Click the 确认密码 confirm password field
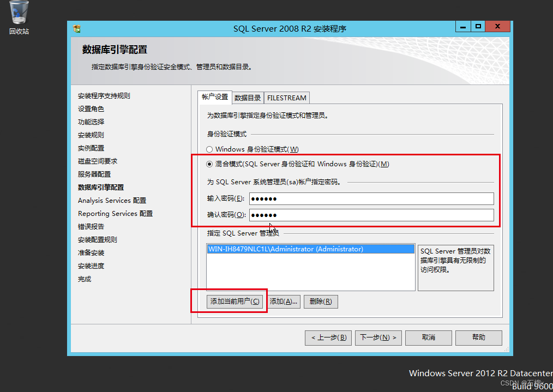This screenshot has height=392, width=553. 371,215
